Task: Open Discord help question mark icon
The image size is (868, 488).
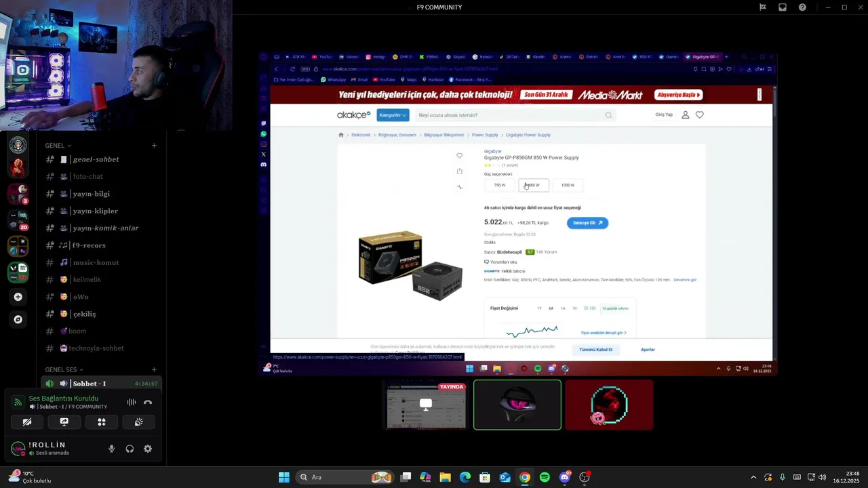Action: coord(802,7)
